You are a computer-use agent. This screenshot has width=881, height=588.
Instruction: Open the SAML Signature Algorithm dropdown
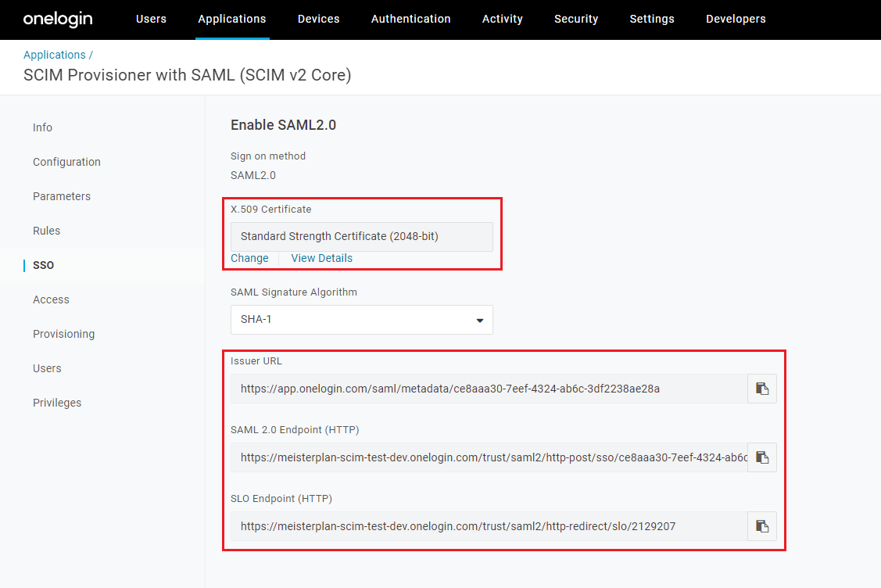click(361, 320)
